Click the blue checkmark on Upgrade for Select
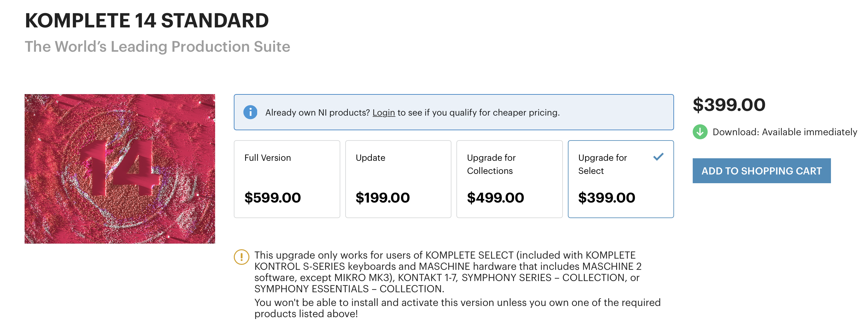The image size is (868, 334). pyautogui.click(x=658, y=157)
